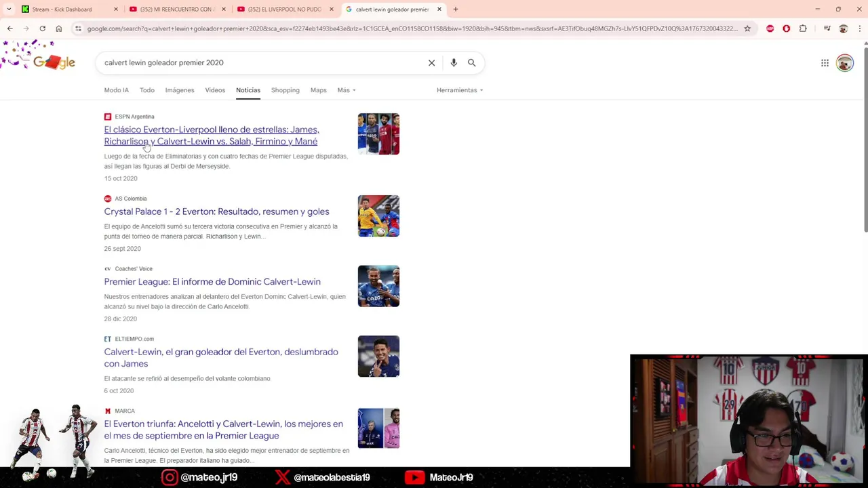This screenshot has height=488, width=868.
Task: Go to Google home via logo
Action: [54, 62]
